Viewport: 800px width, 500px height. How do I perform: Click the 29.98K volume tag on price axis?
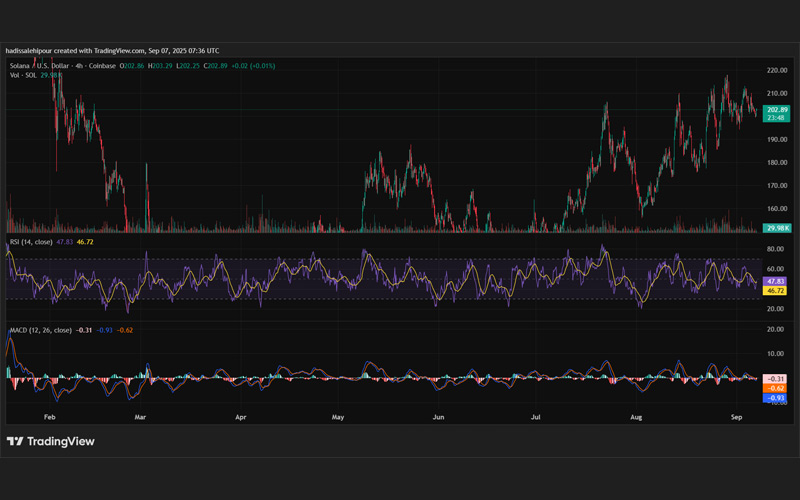[x=777, y=228]
